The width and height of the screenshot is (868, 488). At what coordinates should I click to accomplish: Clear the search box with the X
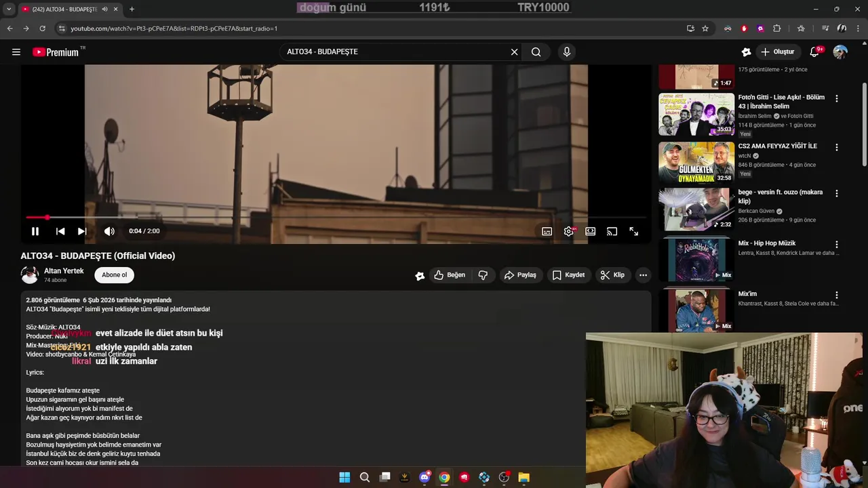(x=514, y=52)
